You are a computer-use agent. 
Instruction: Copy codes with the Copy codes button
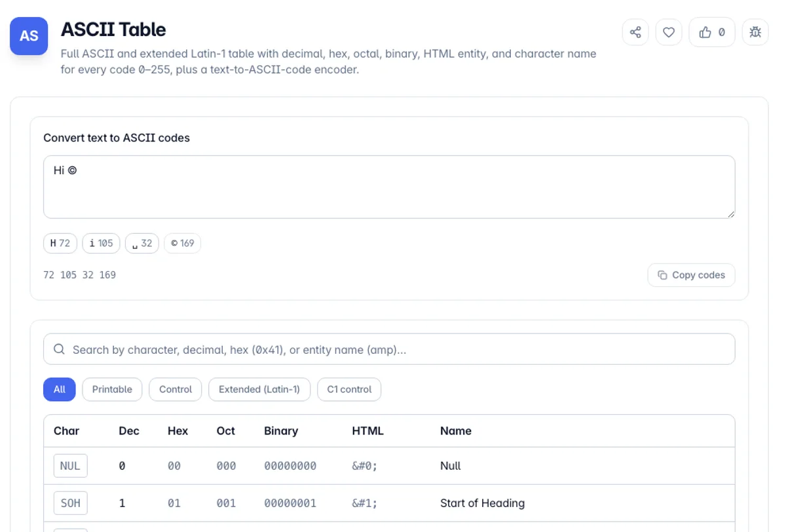pyautogui.click(x=691, y=275)
